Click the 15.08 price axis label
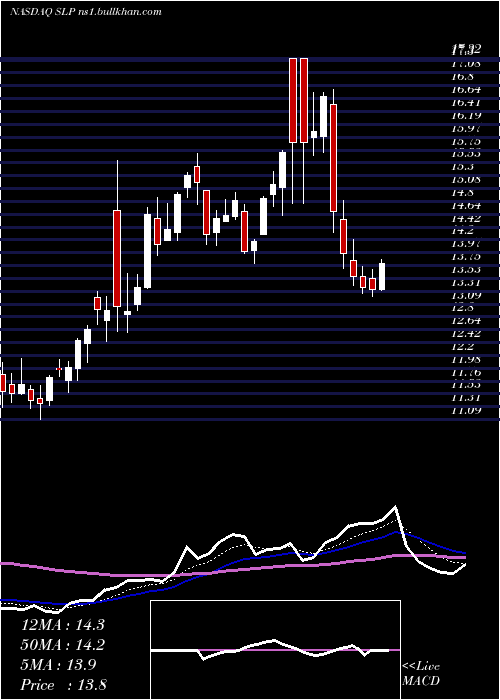 coord(466,180)
